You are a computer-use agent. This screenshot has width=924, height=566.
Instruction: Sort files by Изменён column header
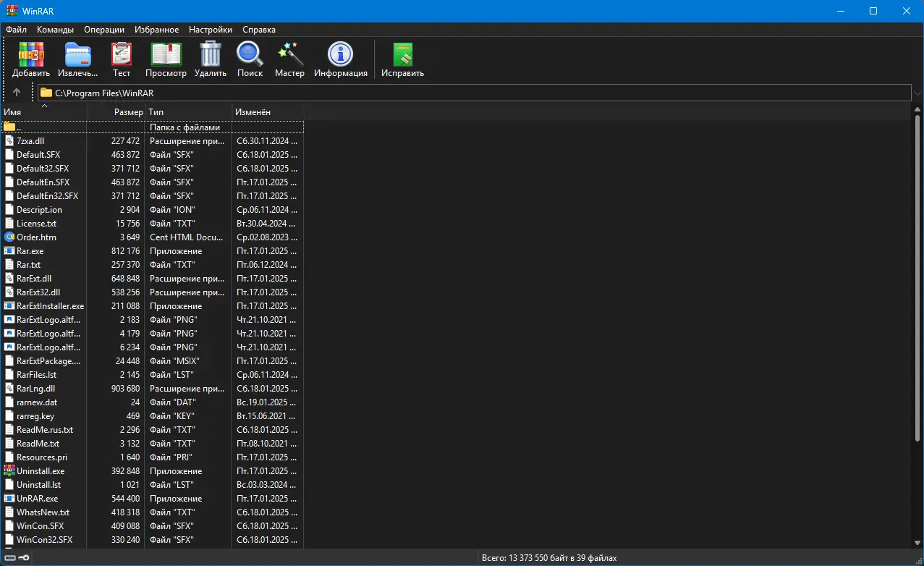[x=268, y=112]
